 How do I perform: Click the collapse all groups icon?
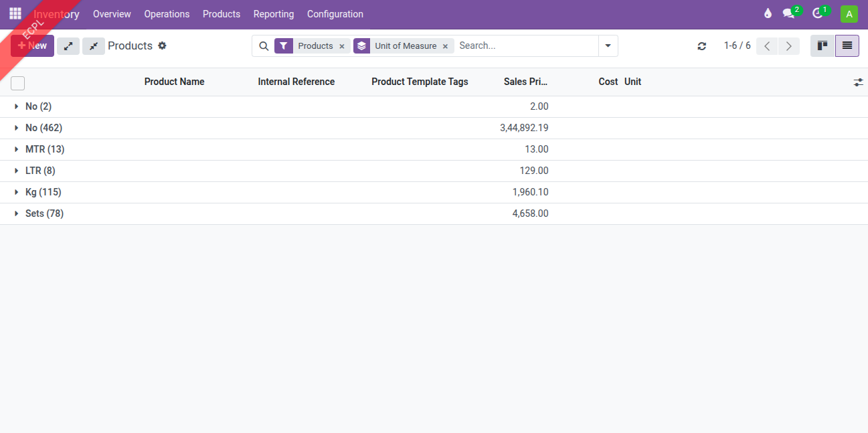point(94,46)
